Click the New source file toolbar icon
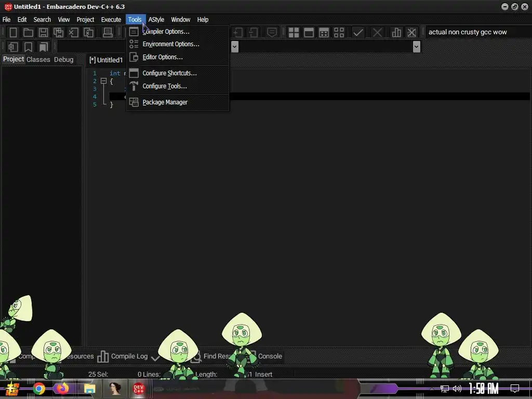 coord(13,33)
